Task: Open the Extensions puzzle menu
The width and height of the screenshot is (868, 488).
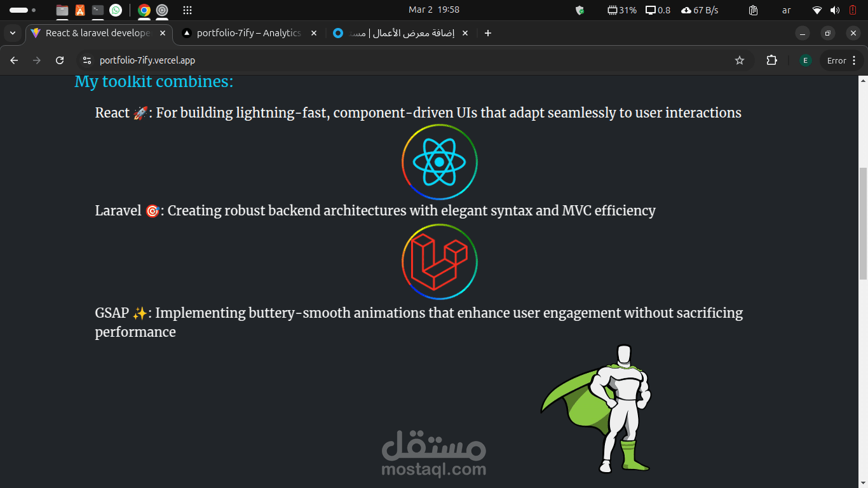Action: point(771,60)
